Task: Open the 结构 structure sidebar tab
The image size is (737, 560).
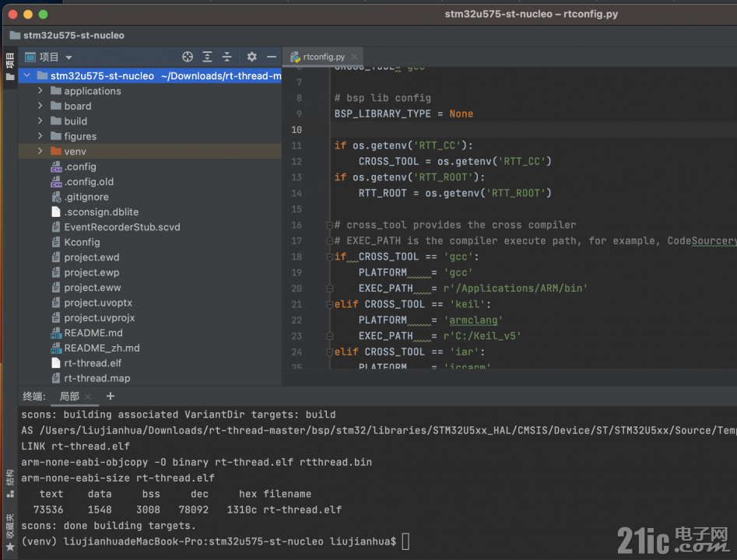Action: pos(9,484)
